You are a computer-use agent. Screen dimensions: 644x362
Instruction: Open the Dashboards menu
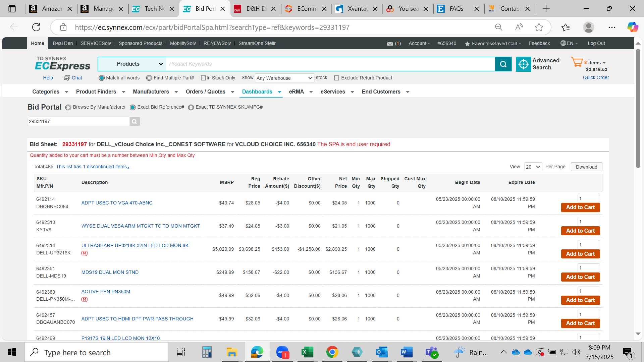pyautogui.click(x=261, y=92)
